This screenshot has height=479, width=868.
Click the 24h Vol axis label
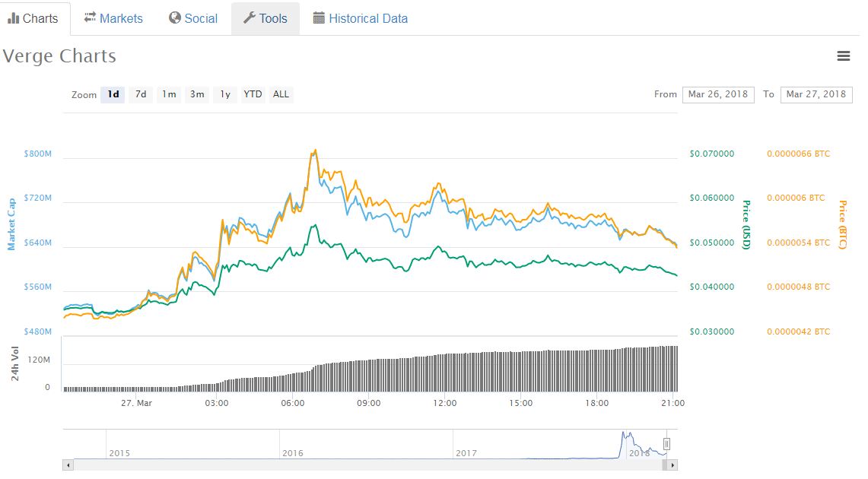(x=15, y=363)
